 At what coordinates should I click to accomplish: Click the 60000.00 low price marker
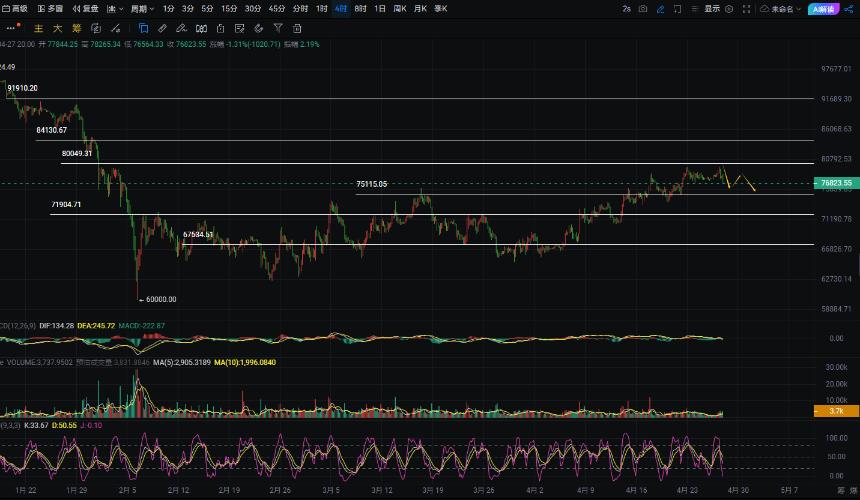(x=158, y=299)
